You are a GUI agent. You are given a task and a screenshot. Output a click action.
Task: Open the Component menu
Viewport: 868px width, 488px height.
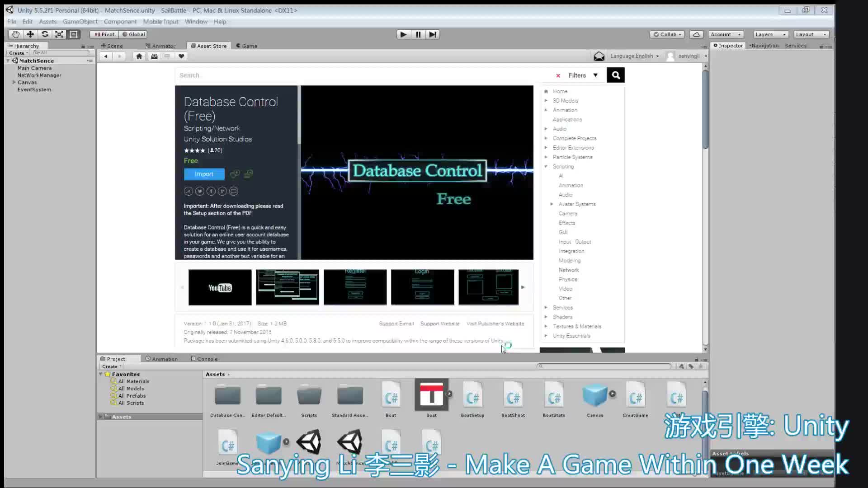click(120, 22)
